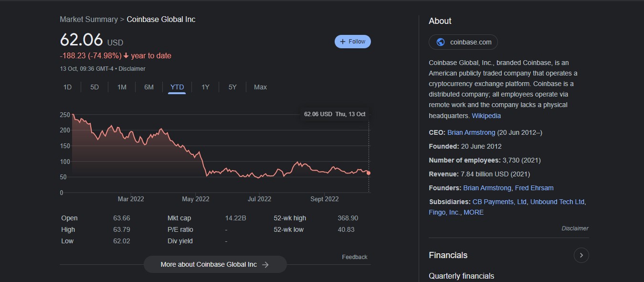Screen dimensions: 644x282
Task: Switch chart to 1D range
Action: pyautogui.click(x=67, y=87)
